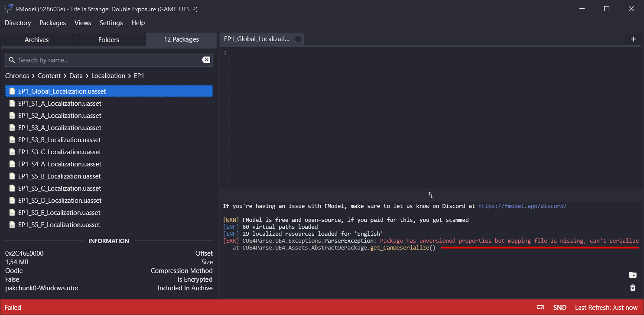The width and height of the screenshot is (644, 315).
Task: Click Last Refresh: Just now status
Action: pyautogui.click(x=606, y=308)
